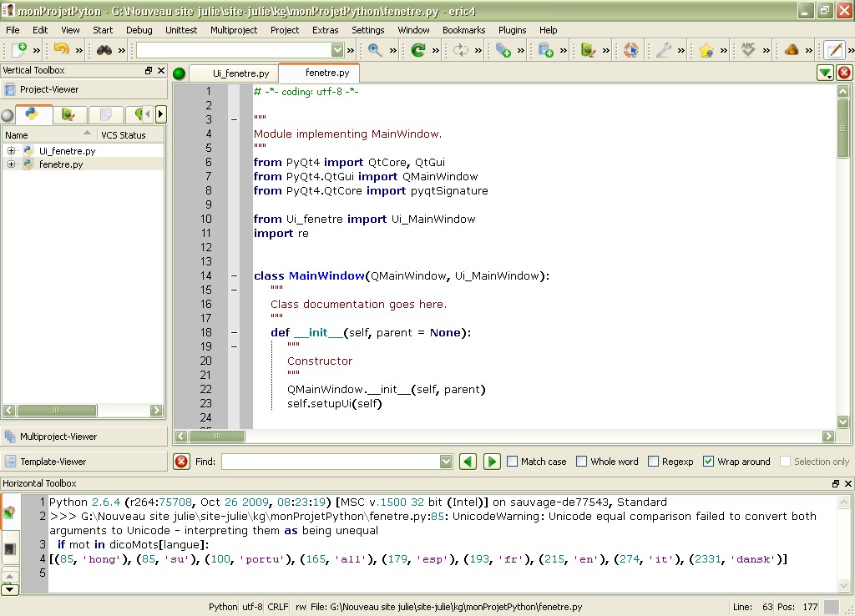
Task: Click the Project-Viewer horizontal scrollbar thumb
Action: 57,410
